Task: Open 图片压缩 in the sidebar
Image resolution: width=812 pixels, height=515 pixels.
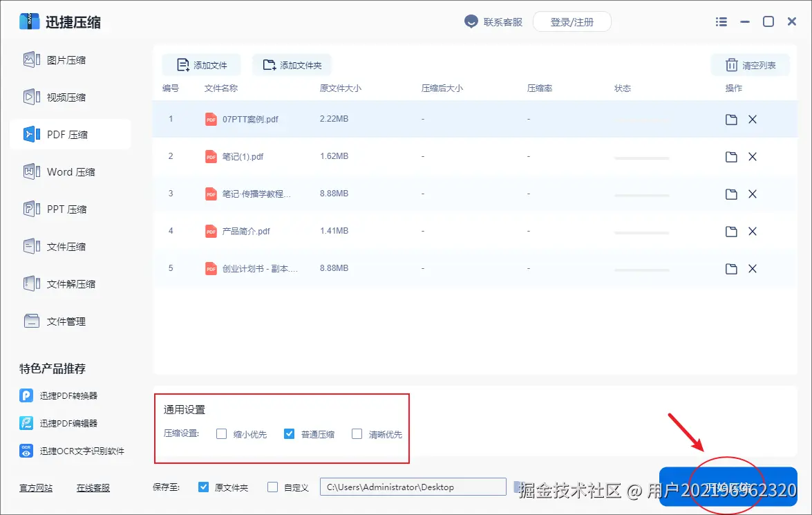Action: [55, 60]
